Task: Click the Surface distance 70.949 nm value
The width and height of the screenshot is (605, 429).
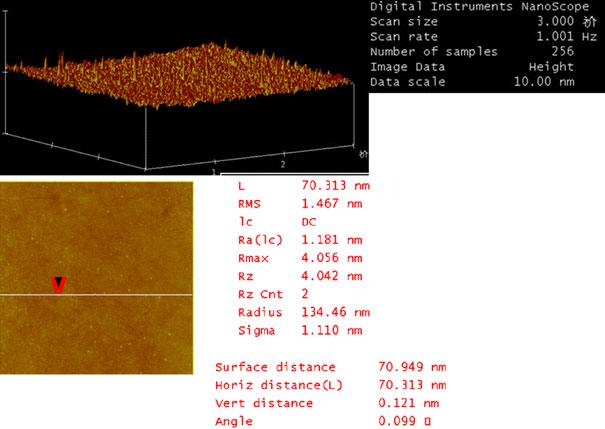Action: [411, 367]
